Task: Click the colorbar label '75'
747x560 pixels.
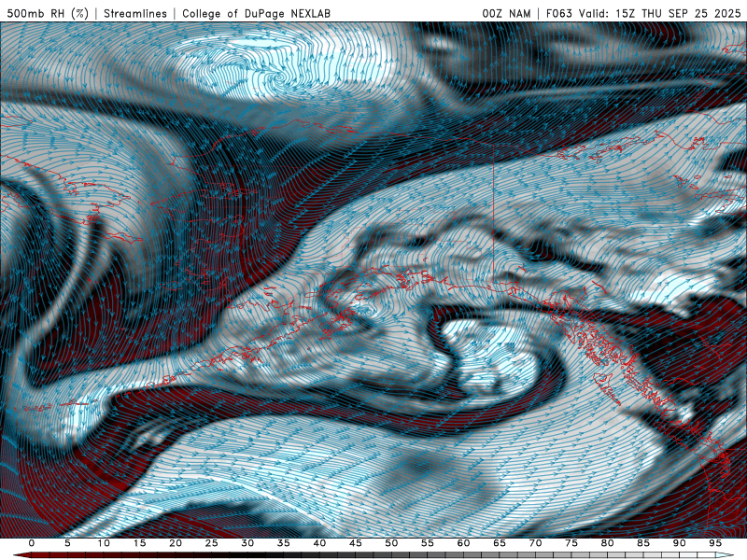Action: click(x=571, y=543)
